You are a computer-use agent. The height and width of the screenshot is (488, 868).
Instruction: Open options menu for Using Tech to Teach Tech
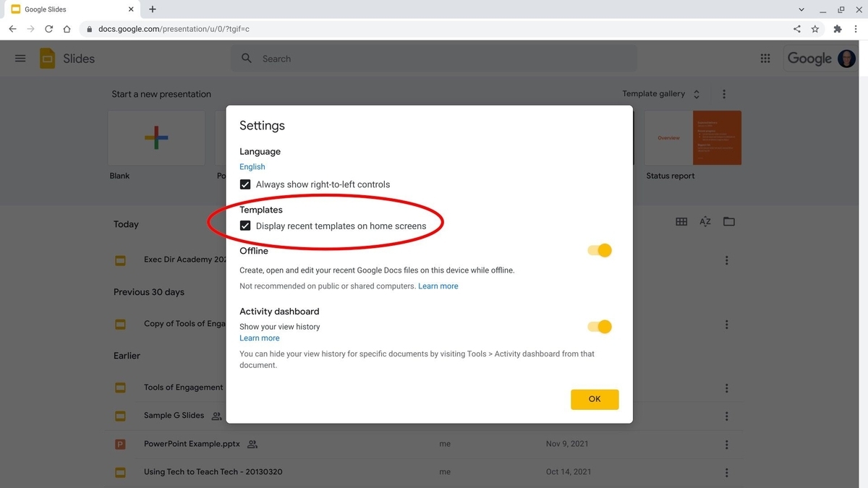726,472
